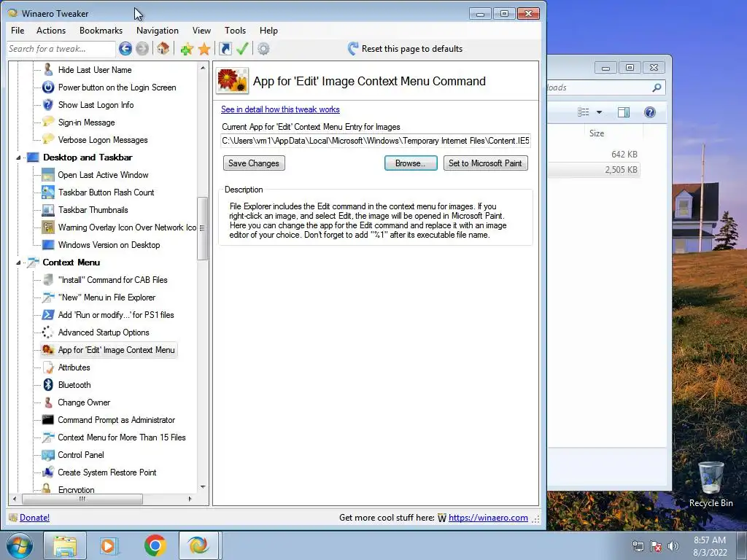Image resolution: width=747 pixels, height=560 pixels.
Task: Select Taskbar Button Flash Count
Action: [107, 192]
